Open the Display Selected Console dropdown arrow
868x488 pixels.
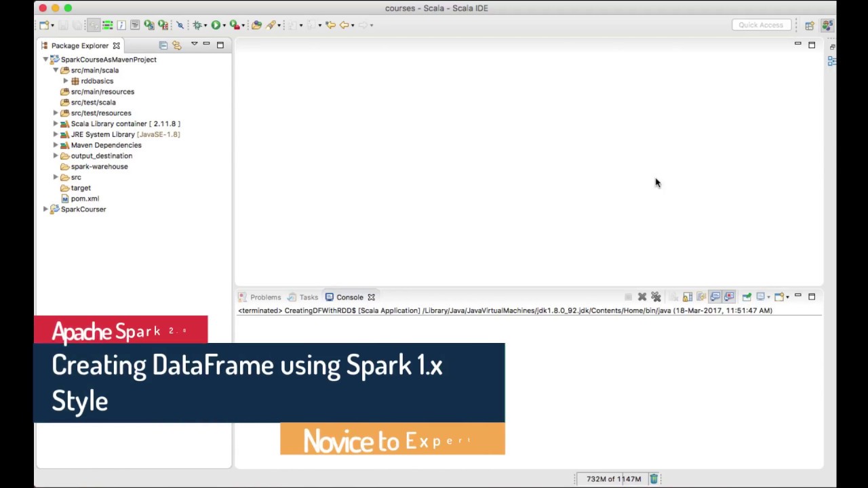768,298
